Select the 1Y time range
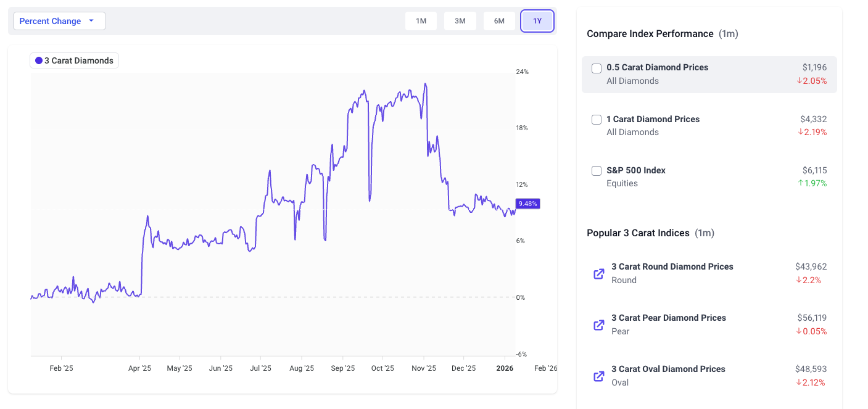Viewport: 868px width, 409px height. pos(537,21)
